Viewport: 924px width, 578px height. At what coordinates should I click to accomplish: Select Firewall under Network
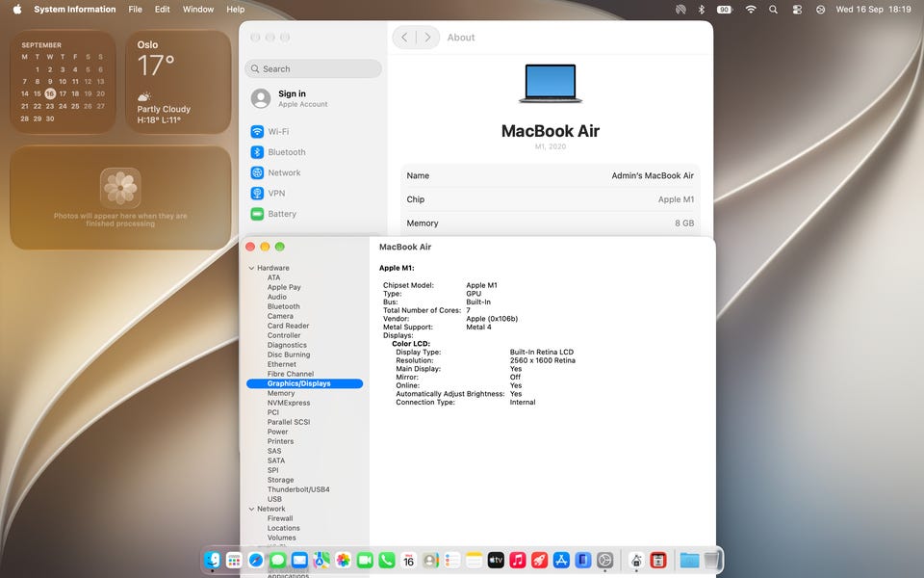(280, 518)
